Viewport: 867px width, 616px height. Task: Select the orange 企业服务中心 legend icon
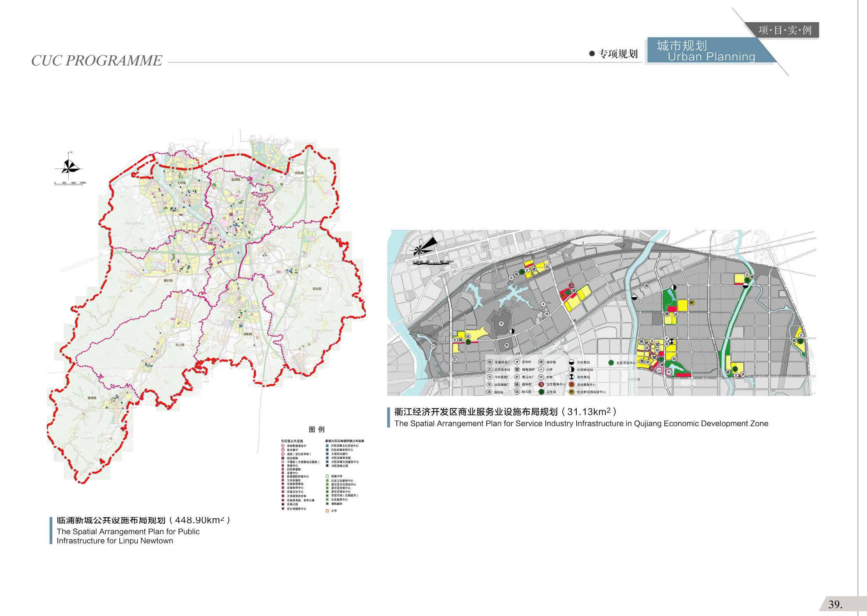[571, 384]
